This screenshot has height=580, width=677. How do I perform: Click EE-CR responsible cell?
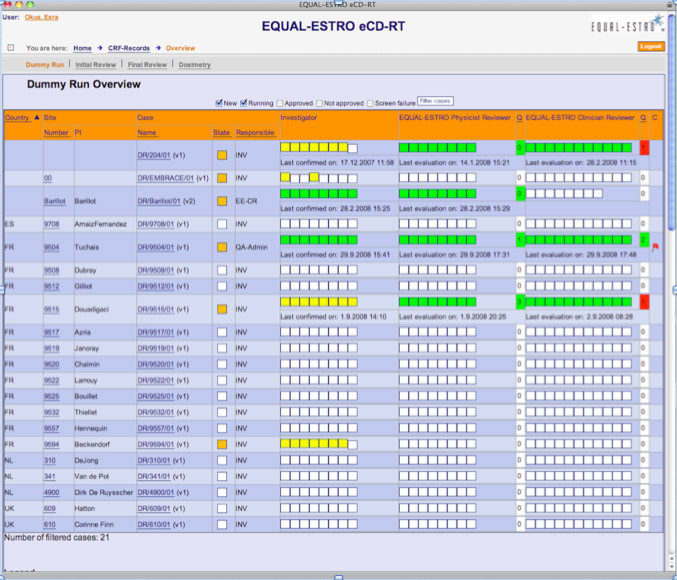[x=246, y=201]
